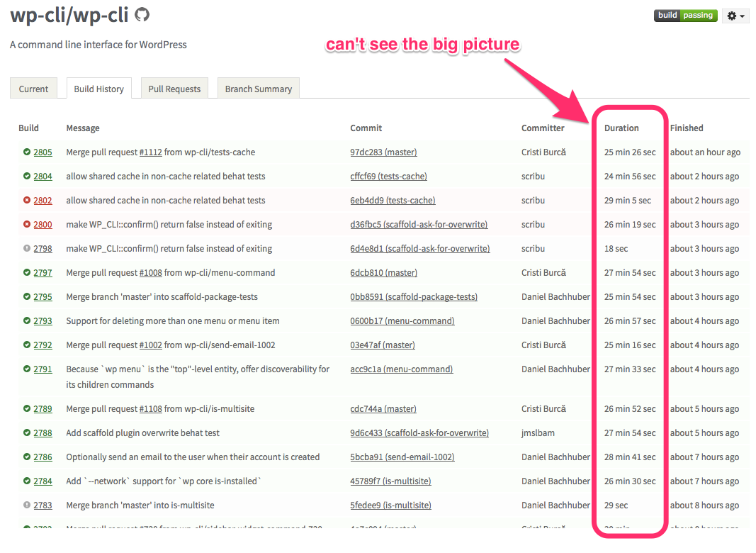Open pull request #1112 link

[x=150, y=152]
